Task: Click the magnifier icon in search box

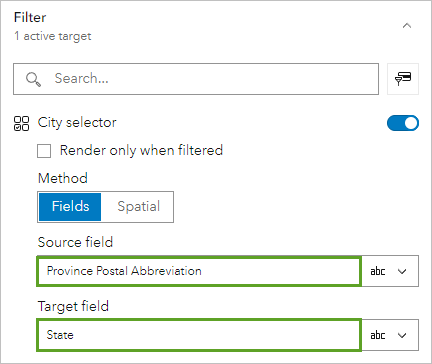Action: (33, 79)
